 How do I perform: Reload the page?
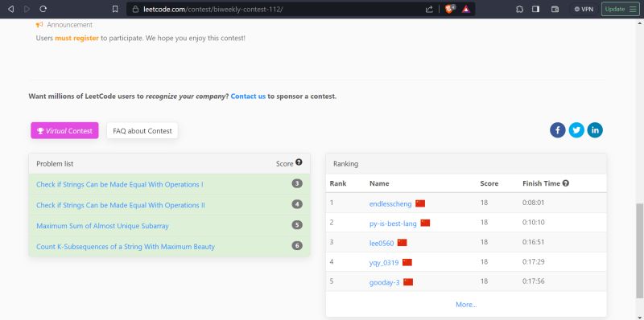pos(43,9)
